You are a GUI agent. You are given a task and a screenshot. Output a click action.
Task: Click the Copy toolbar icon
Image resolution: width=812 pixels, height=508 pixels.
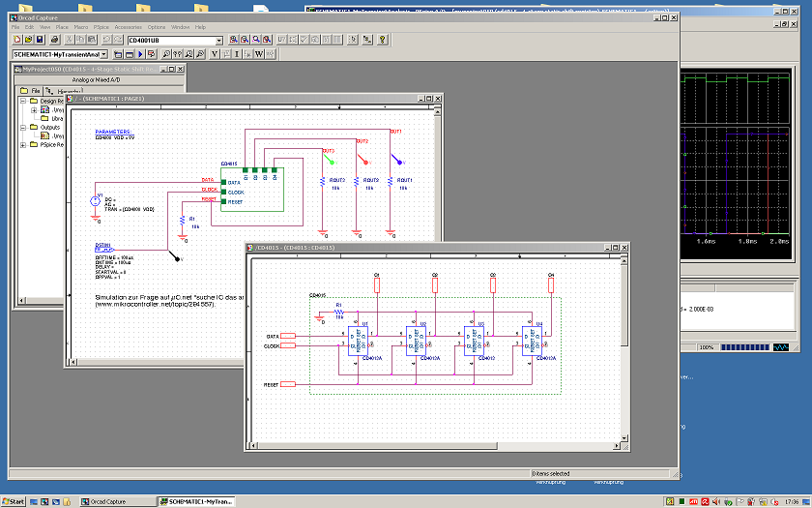coord(81,40)
